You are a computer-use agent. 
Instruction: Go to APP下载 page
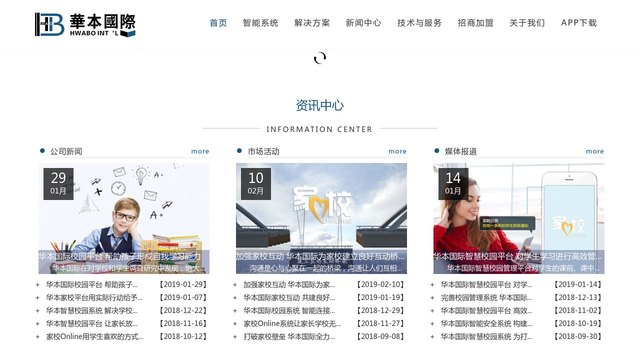click(579, 23)
